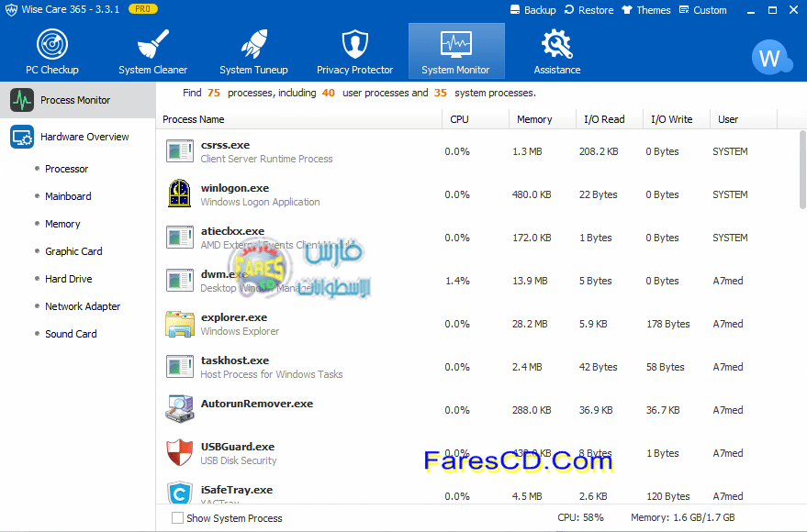Click the taskhost.exe process icon
This screenshot has height=532, width=807.
180,367
